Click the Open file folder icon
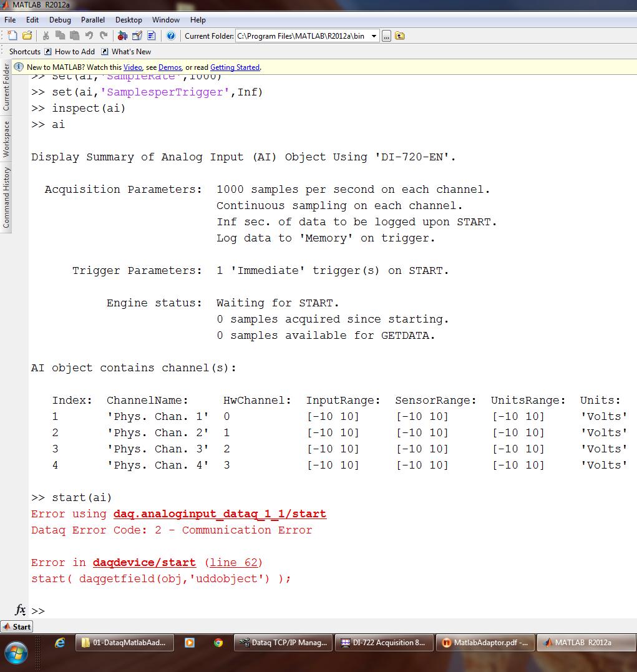This screenshot has width=637, height=672. coord(27,36)
